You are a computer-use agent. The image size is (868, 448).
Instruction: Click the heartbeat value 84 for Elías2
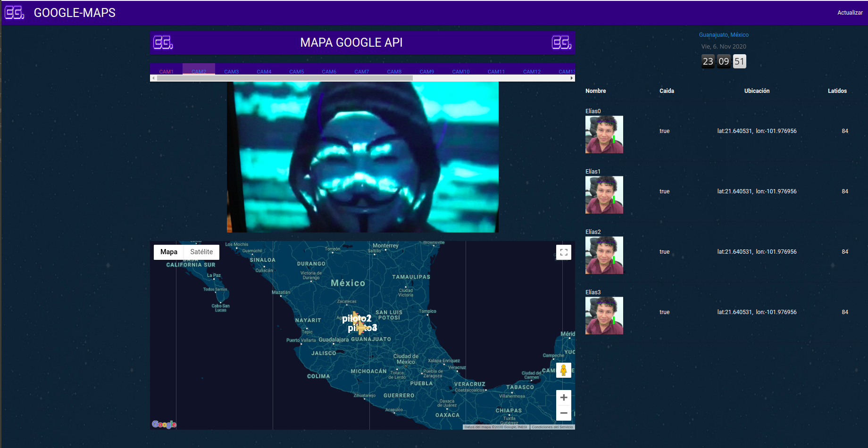coord(845,252)
